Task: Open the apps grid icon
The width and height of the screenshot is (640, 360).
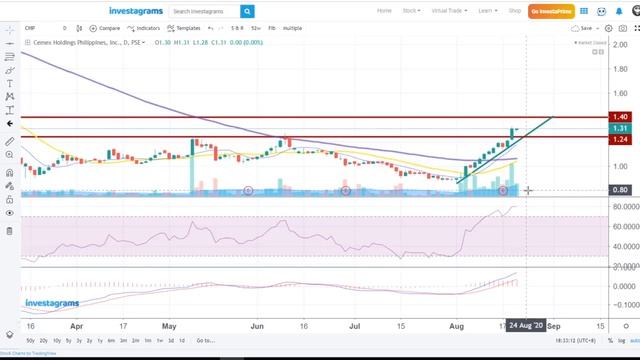Action: click(584, 11)
